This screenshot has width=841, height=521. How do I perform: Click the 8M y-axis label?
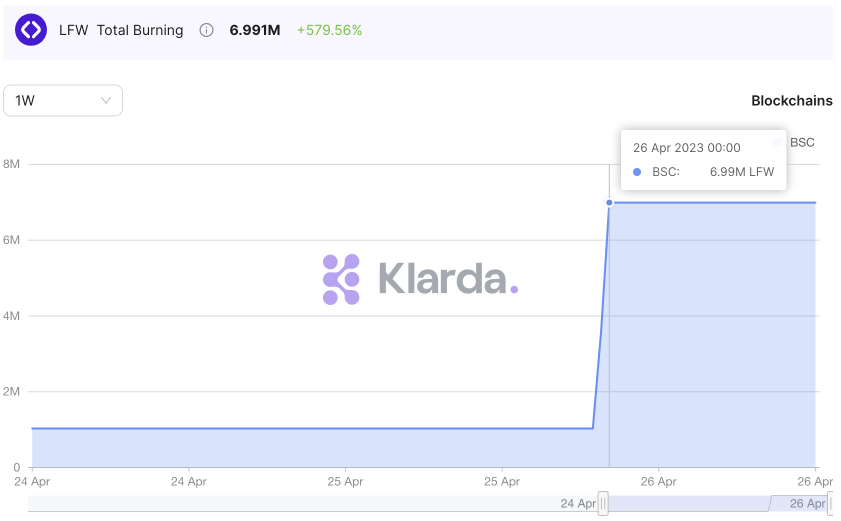point(11,164)
